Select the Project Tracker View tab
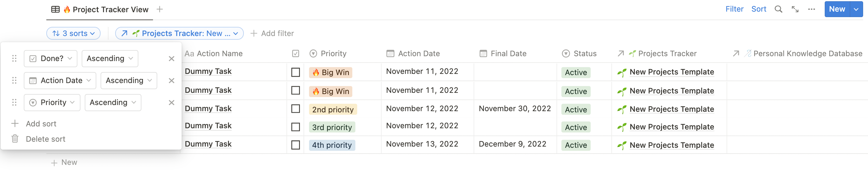 [x=100, y=9]
